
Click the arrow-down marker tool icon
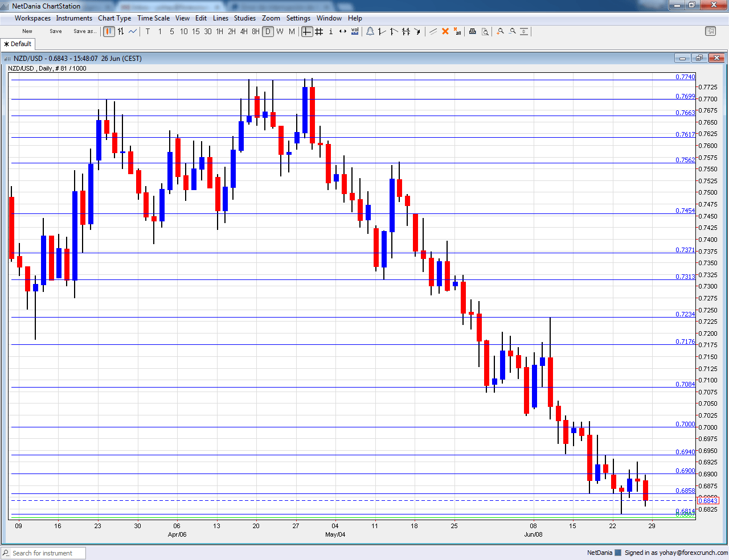(418, 31)
